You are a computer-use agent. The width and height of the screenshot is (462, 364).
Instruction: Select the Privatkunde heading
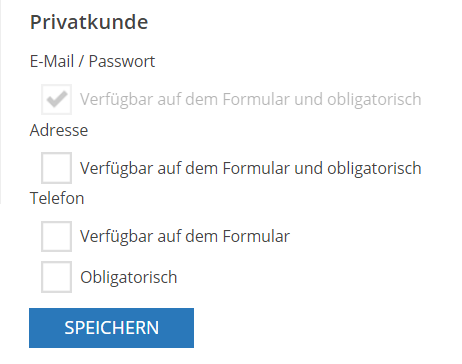click(89, 22)
